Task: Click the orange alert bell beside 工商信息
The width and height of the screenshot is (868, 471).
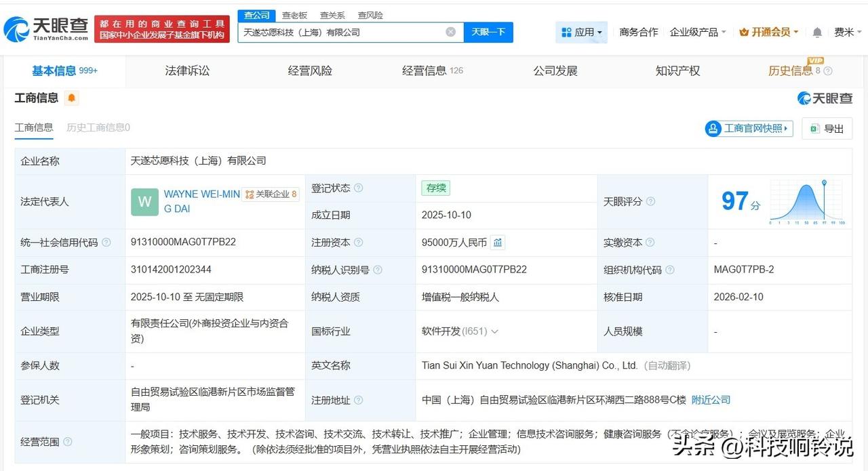Action: tap(72, 98)
